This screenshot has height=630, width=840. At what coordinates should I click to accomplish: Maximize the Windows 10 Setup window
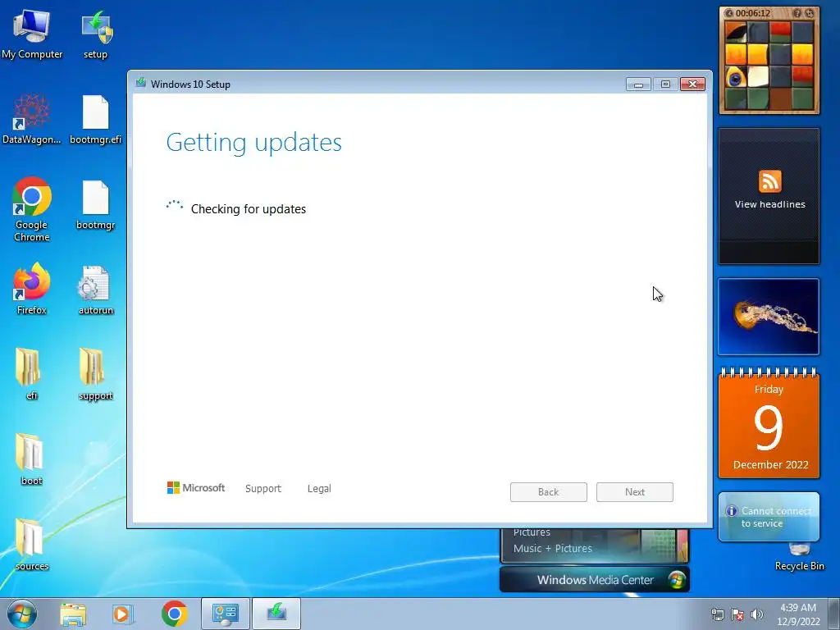(x=665, y=84)
